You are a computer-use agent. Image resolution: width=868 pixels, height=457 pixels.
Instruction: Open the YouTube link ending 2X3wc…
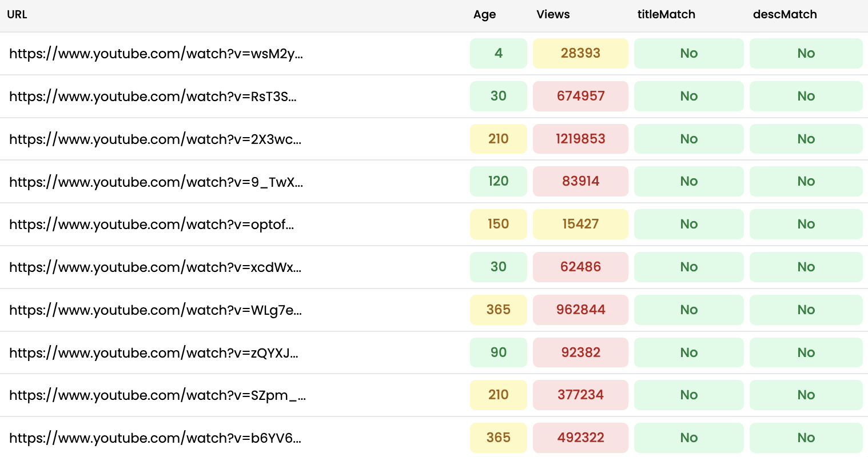[156, 139]
